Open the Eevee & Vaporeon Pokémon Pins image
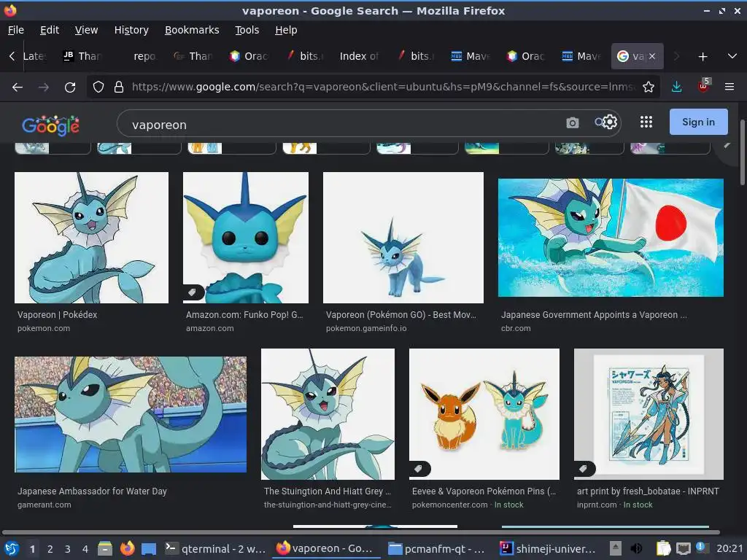Image resolution: width=747 pixels, height=560 pixels. [x=484, y=414]
